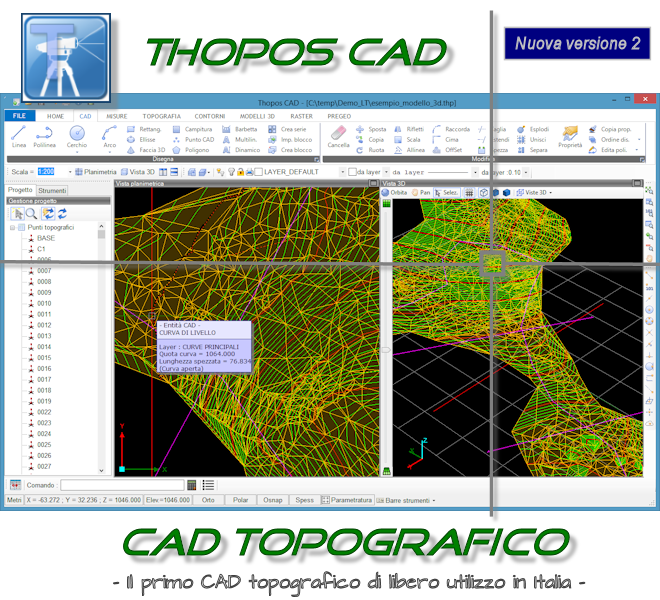Click Imp. blocco to import a block
660x600 pixels.
(290, 139)
